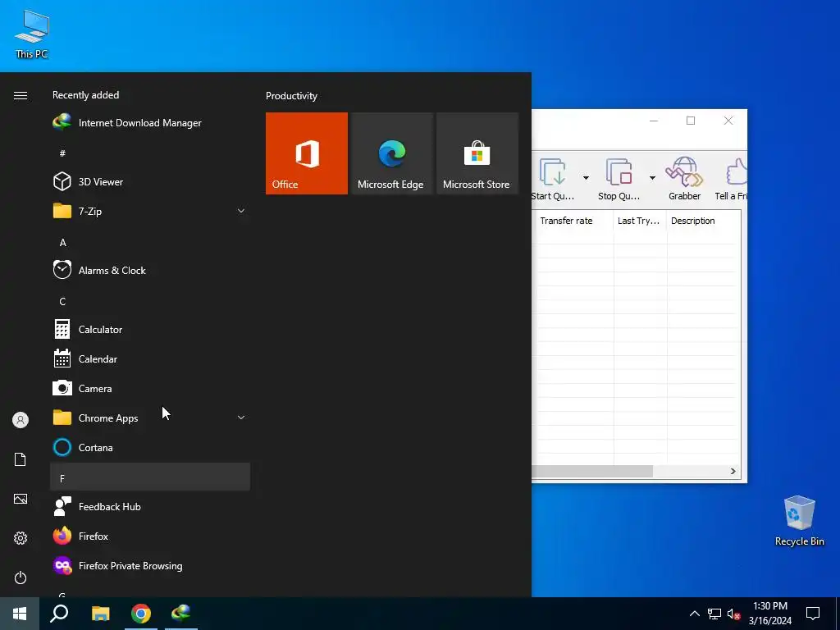Open File Explorer from taskbar
This screenshot has width=840, height=630.
100,614
